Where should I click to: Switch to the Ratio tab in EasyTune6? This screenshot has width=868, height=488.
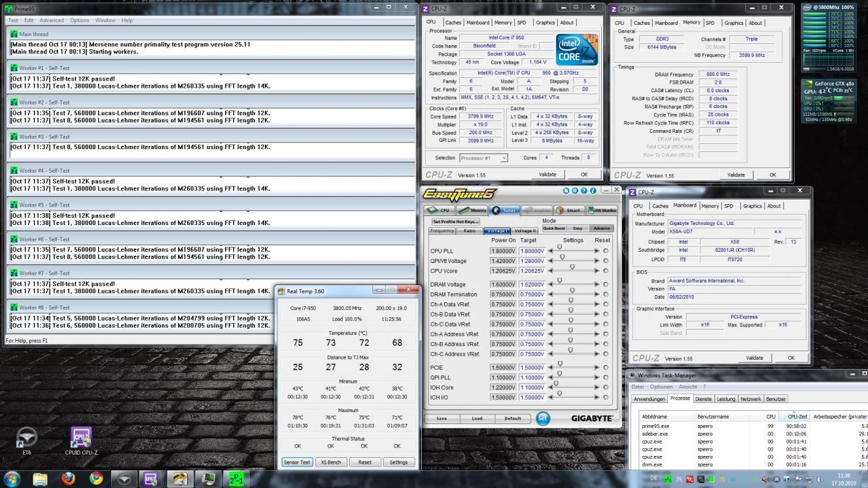click(x=470, y=230)
